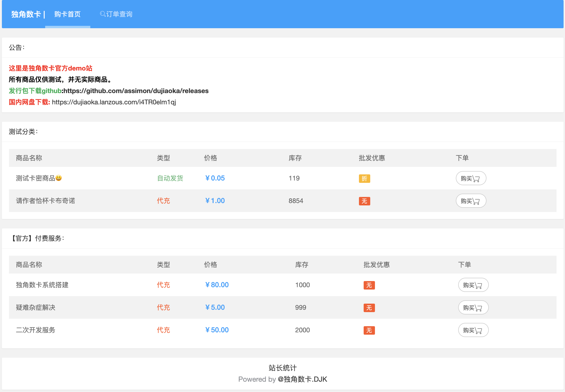Viewport: 565px width, 392px height.
Task: Click stock value 1000
Action: [x=302, y=285]
